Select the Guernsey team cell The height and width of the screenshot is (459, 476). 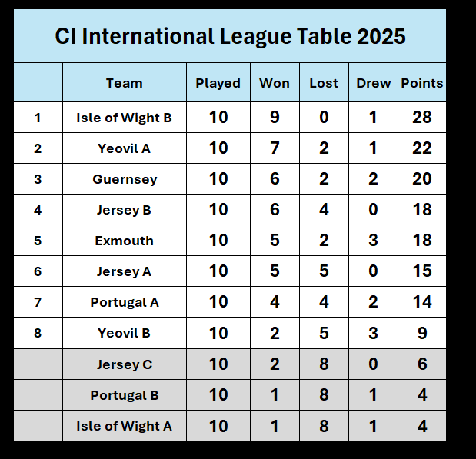[x=124, y=179]
